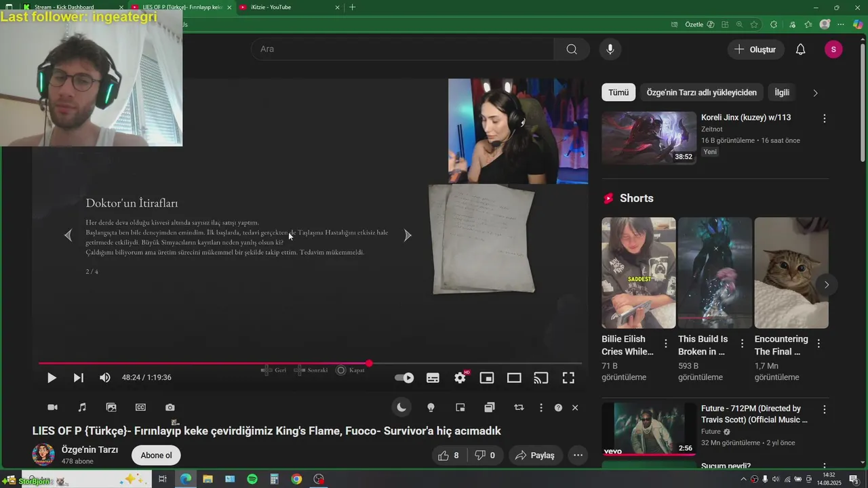
Task: Cast video to a TV
Action: (541, 378)
